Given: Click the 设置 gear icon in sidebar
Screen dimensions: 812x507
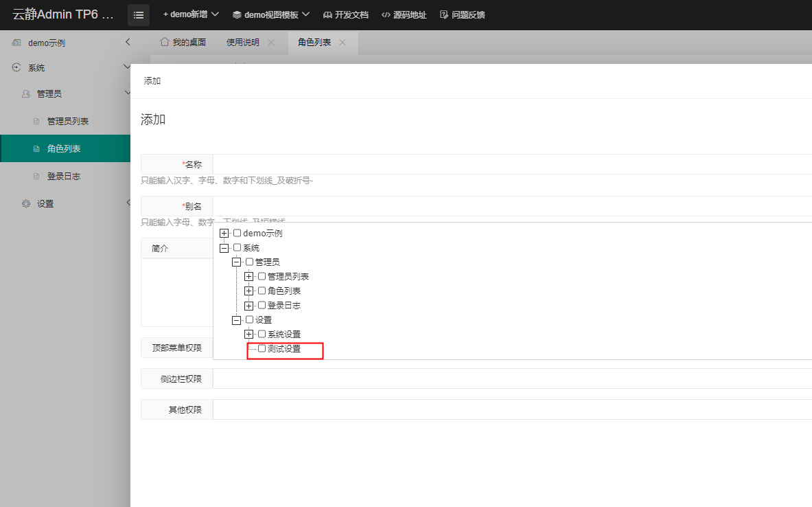Looking at the screenshot, I should [x=26, y=204].
